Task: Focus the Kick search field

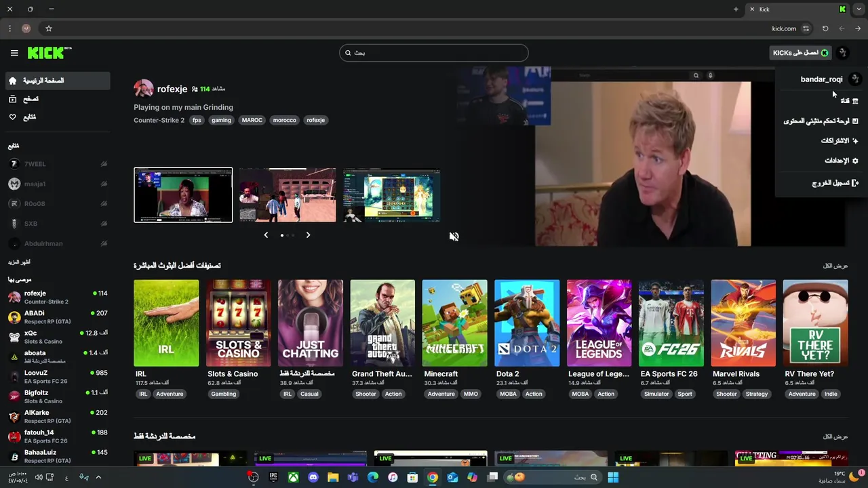Action: pyautogui.click(x=434, y=53)
